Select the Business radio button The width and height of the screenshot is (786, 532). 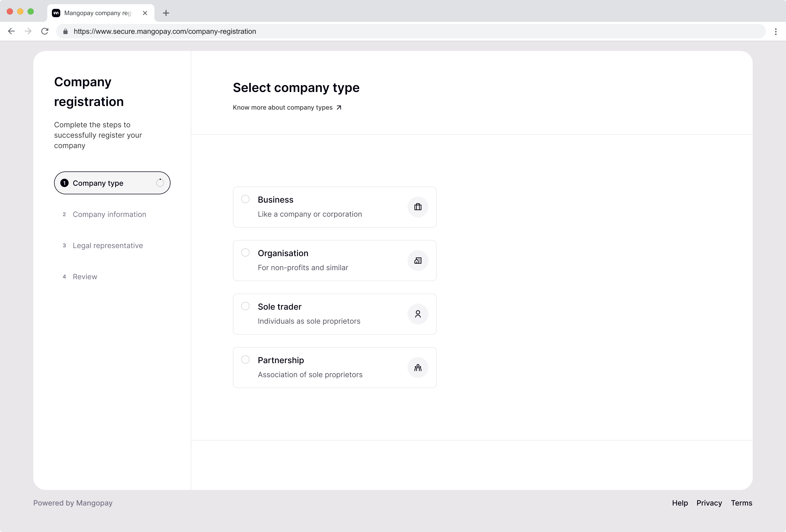245,199
